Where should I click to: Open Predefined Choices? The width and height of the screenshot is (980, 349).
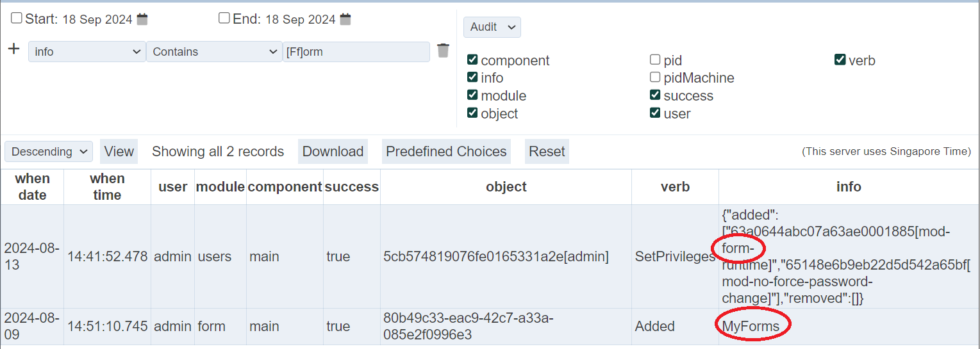pos(446,152)
